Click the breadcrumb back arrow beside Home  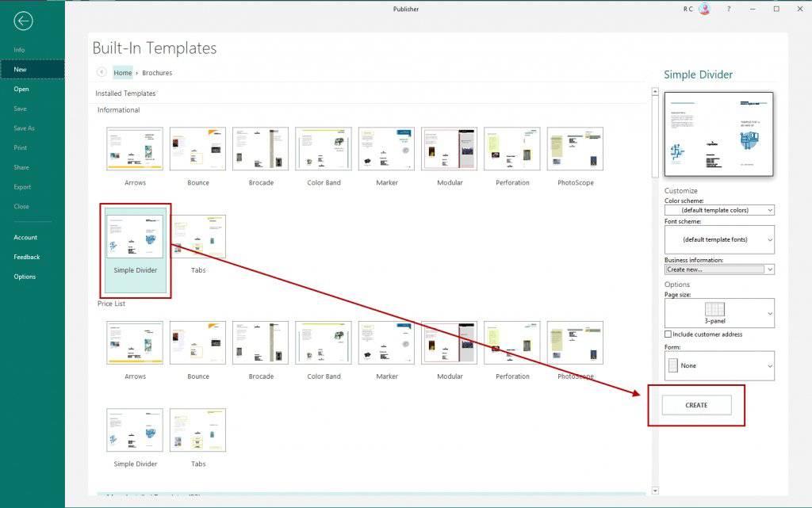101,72
